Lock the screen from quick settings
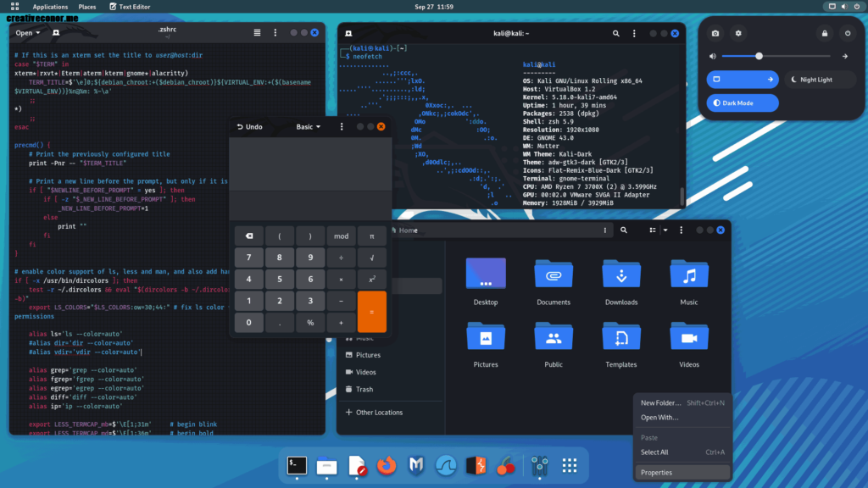Screen dimensions: 868x488 click(x=825, y=33)
